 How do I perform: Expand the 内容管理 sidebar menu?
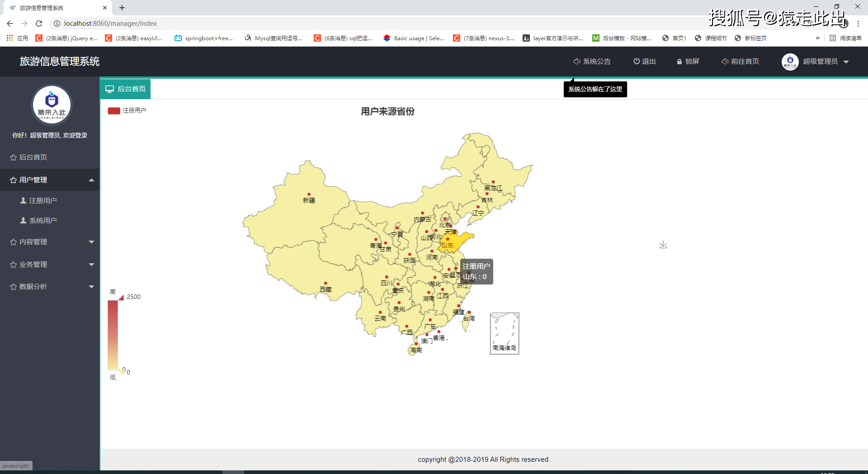click(x=50, y=242)
